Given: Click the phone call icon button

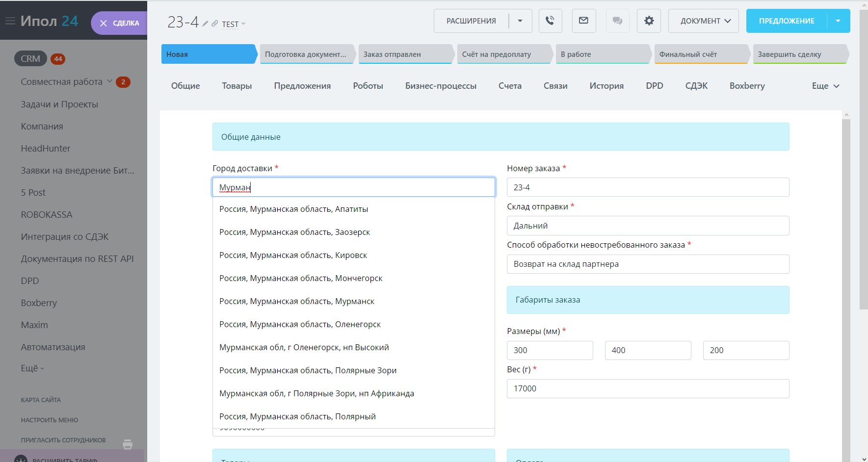Looking at the screenshot, I should click(550, 21).
